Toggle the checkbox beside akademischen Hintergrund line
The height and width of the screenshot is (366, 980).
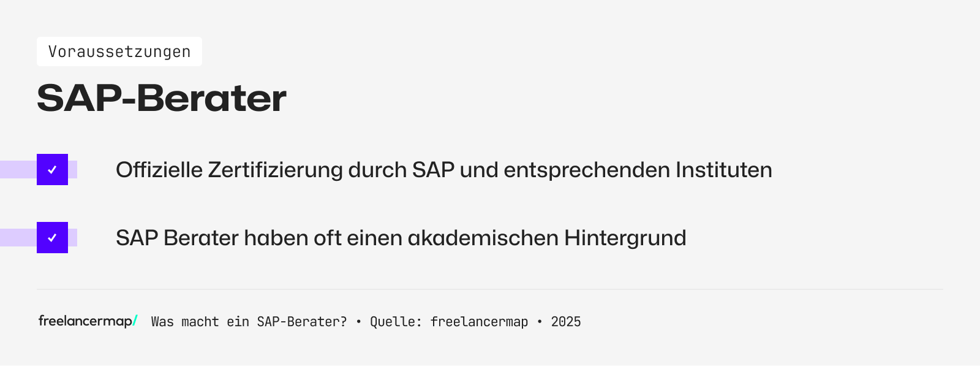[52, 238]
